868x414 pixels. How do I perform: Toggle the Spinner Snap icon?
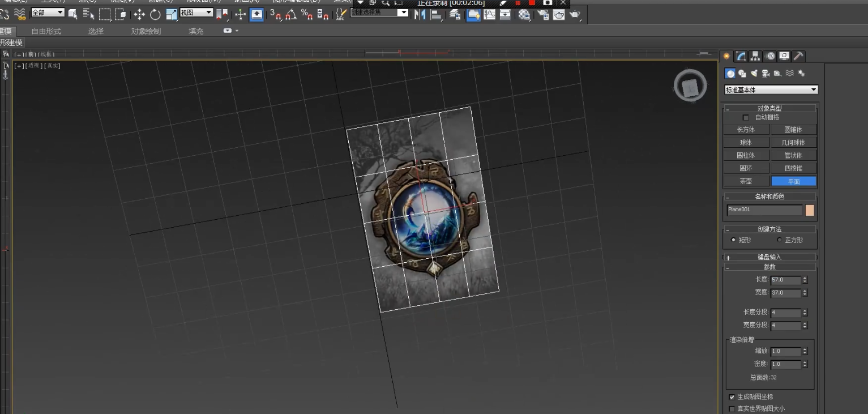coord(323,14)
